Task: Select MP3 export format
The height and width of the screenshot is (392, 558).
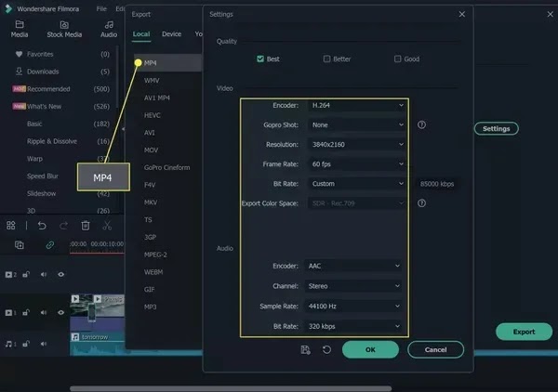Action: pos(150,307)
